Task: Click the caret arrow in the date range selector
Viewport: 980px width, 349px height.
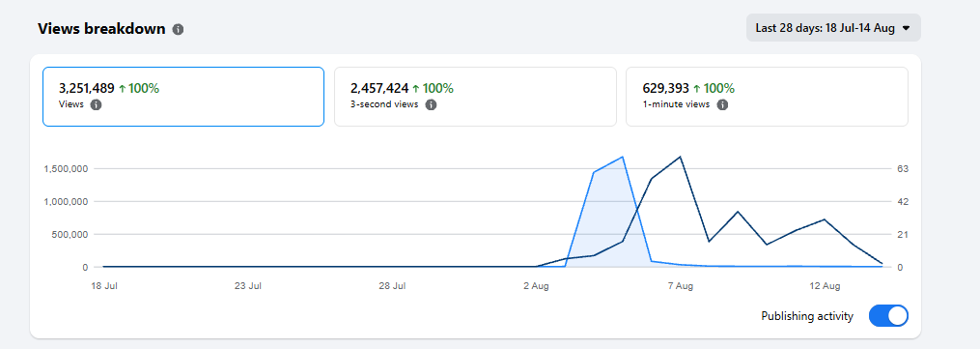Action: 907,28
